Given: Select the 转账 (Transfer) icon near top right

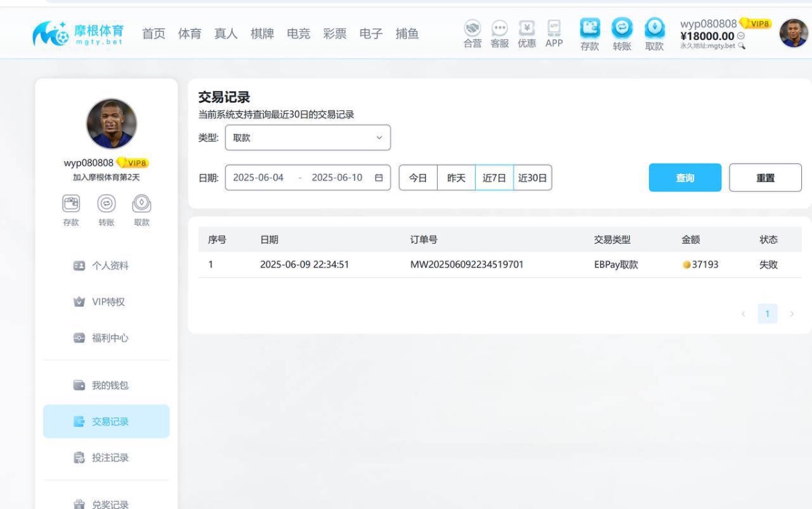Looking at the screenshot, I should (622, 32).
